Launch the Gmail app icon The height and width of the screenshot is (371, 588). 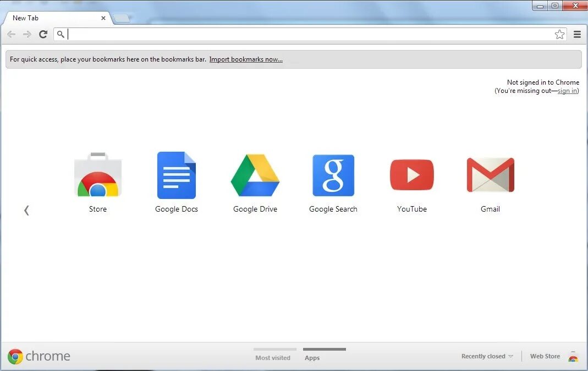(491, 175)
